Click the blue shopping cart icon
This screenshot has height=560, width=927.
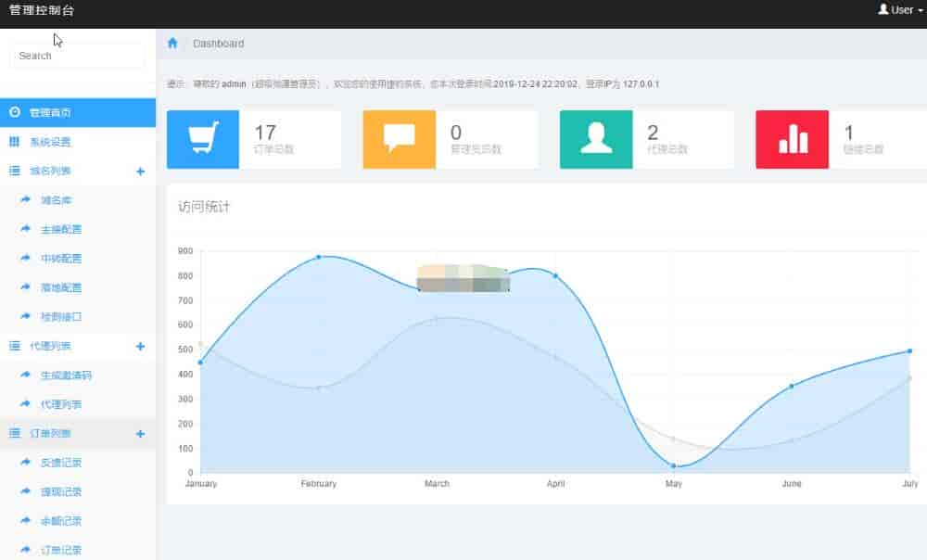coord(202,139)
